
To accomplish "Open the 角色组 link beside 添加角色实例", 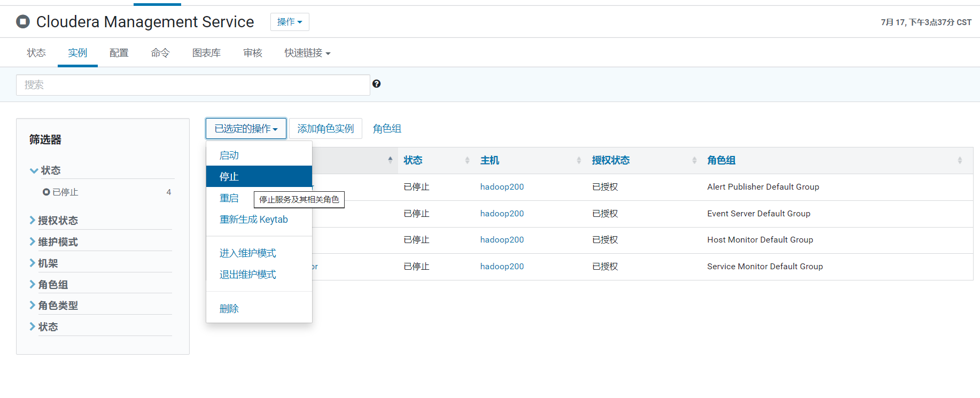I will [387, 129].
